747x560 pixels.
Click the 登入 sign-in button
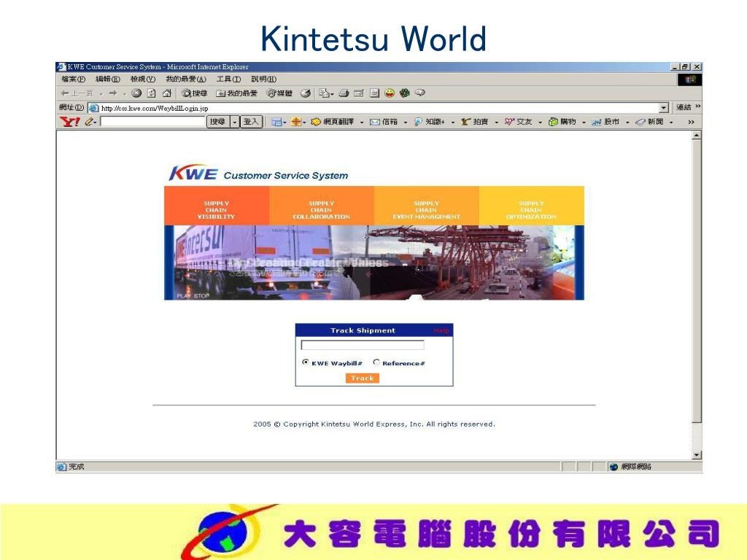(x=251, y=122)
